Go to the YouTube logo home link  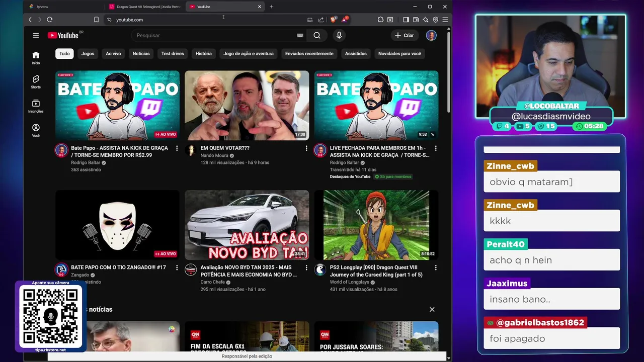[x=63, y=35]
